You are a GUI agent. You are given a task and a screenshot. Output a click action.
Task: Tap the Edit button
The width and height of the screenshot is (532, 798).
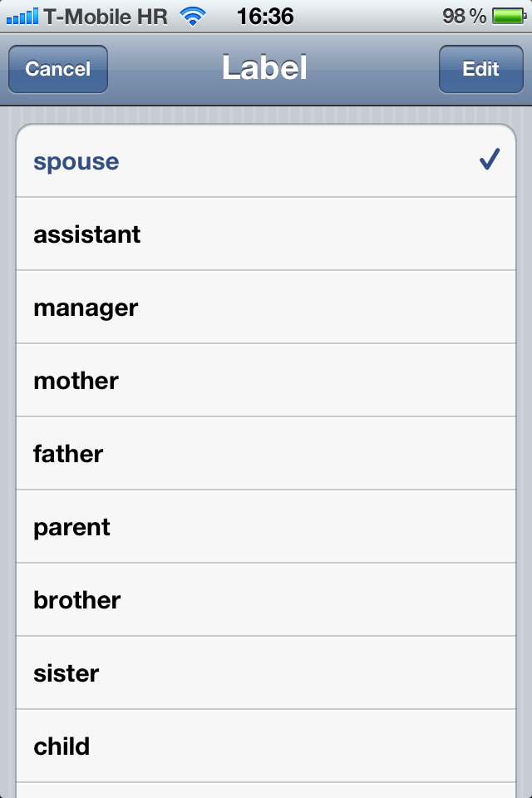click(x=480, y=69)
